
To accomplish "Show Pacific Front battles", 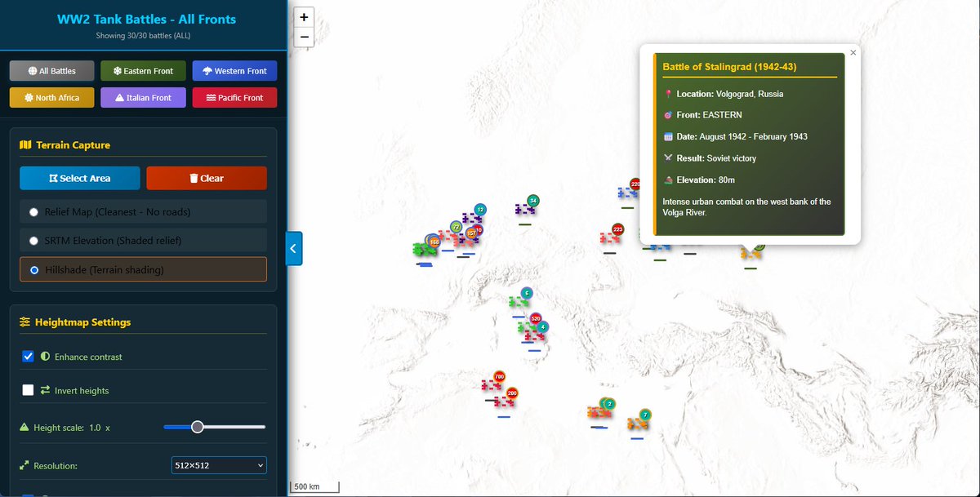I will tap(234, 97).
